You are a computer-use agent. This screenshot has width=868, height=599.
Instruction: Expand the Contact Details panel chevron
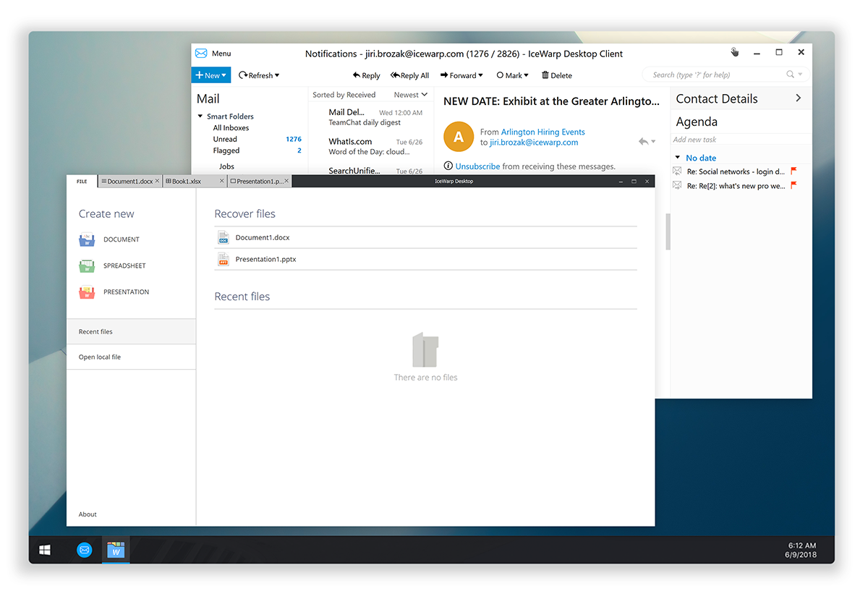pos(799,98)
